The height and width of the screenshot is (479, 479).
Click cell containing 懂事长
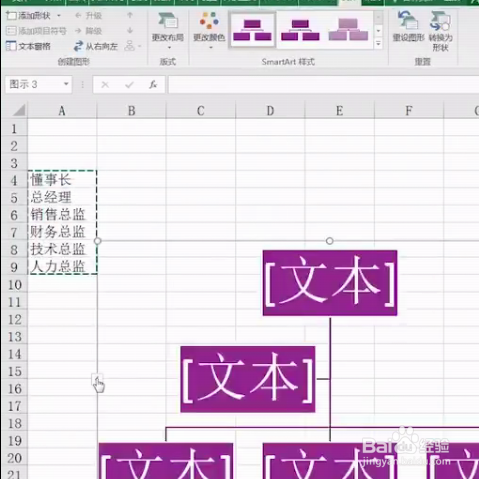(62, 180)
